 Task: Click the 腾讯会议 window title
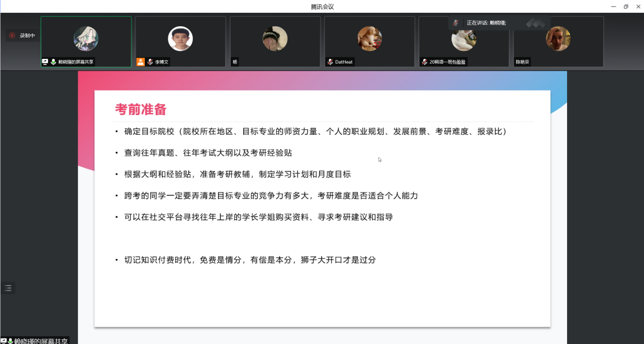[x=322, y=6]
